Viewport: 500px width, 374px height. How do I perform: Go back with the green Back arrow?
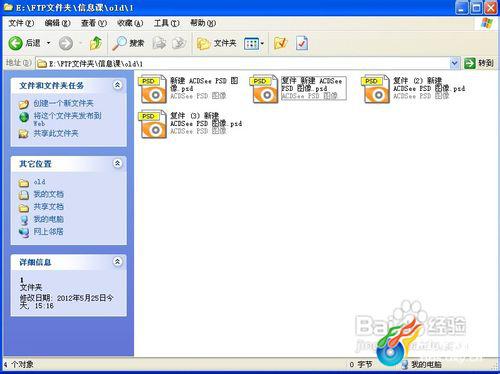(15, 43)
